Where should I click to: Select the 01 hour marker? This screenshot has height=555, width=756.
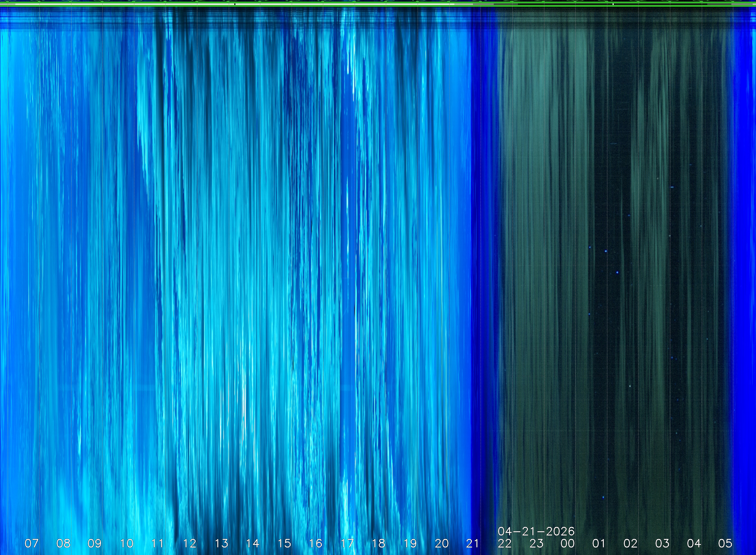tap(599, 543)
